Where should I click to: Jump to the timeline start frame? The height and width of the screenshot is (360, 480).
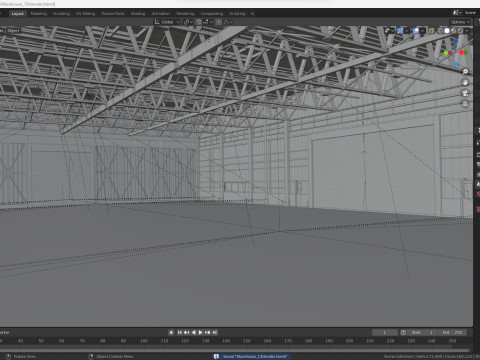click(180, 332)
